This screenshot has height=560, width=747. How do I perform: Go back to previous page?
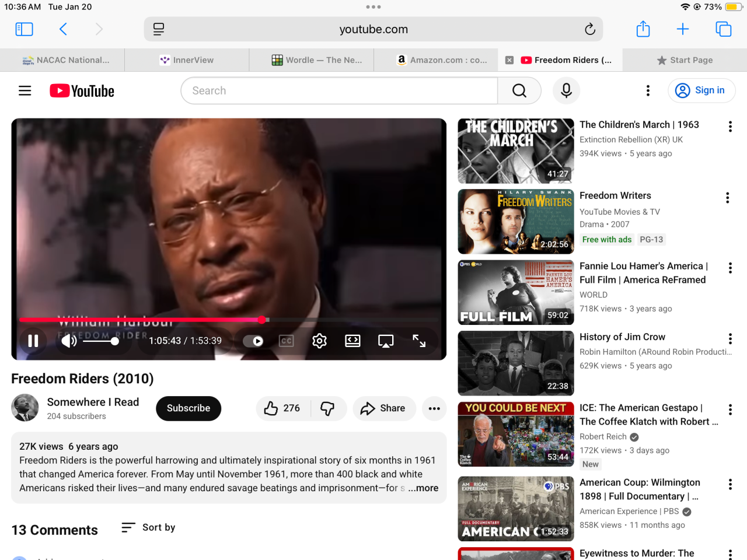(63, 29)
